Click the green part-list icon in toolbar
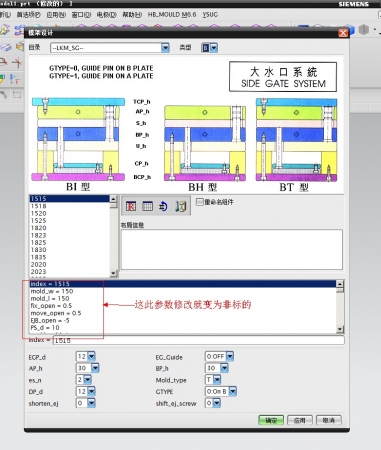This screenshot has width=381, height=450. [x=180, y=206]
